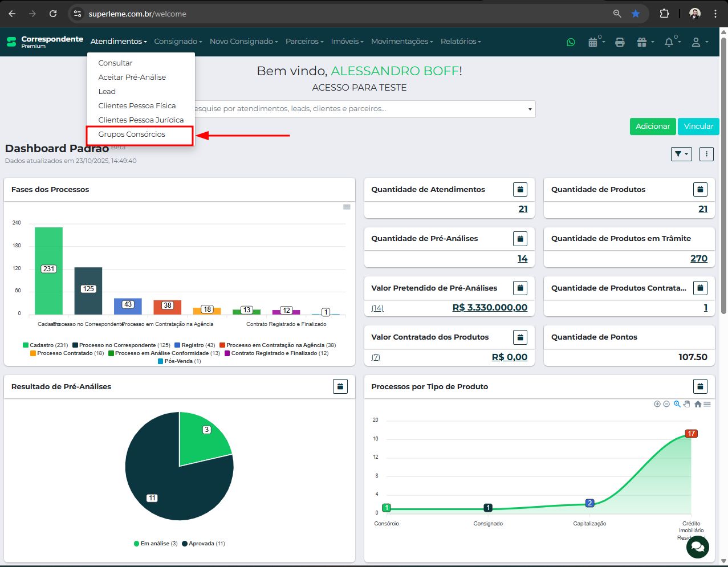
Task: Open the chat bubble support widget
Action: [x=697, y=547]
